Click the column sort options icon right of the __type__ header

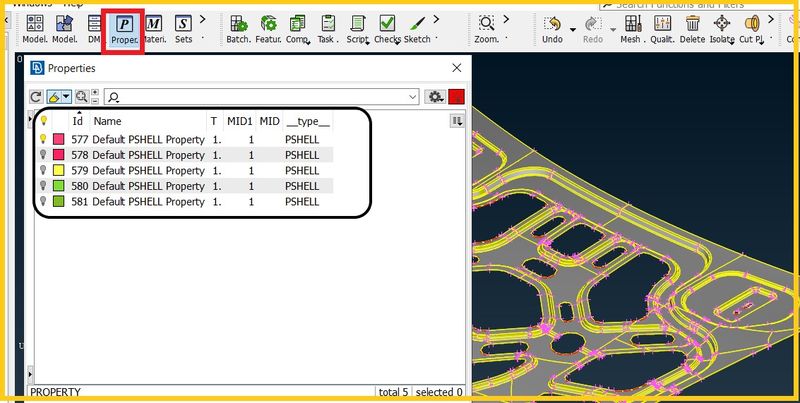457,121
